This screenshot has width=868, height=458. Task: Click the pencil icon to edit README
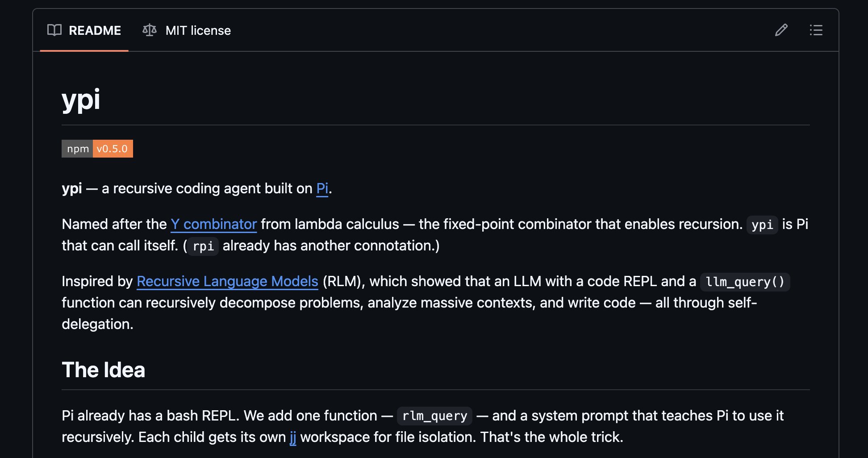[781, 30]
